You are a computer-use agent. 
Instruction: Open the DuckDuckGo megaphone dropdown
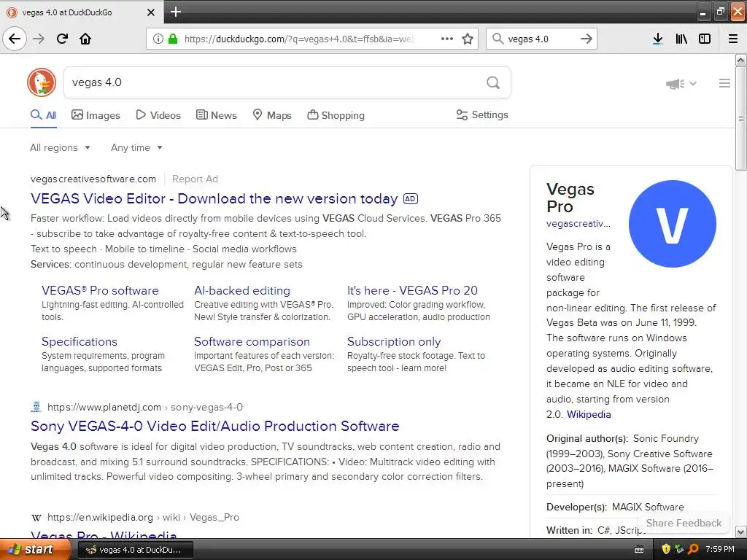681,84
